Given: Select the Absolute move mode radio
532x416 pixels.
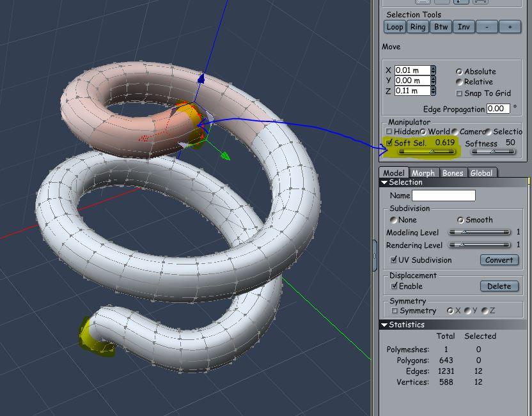Looking at the screenshot, I should click(x=459, y=72).
